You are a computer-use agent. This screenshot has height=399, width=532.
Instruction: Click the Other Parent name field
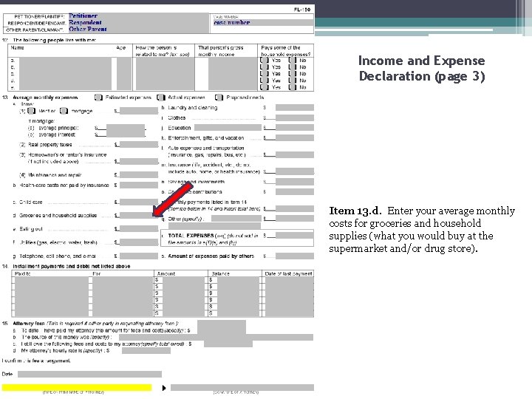coord(138,29)
